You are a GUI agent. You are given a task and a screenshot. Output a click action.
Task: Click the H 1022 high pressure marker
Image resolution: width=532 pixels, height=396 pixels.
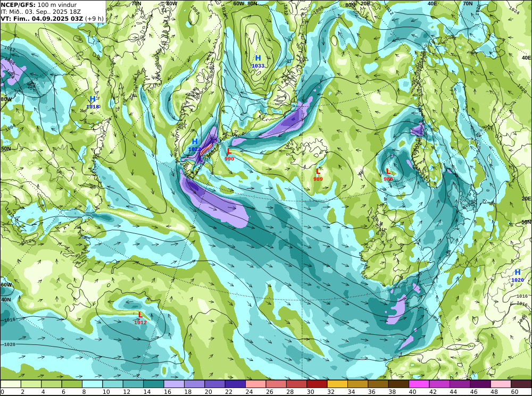tap(195, 145)
